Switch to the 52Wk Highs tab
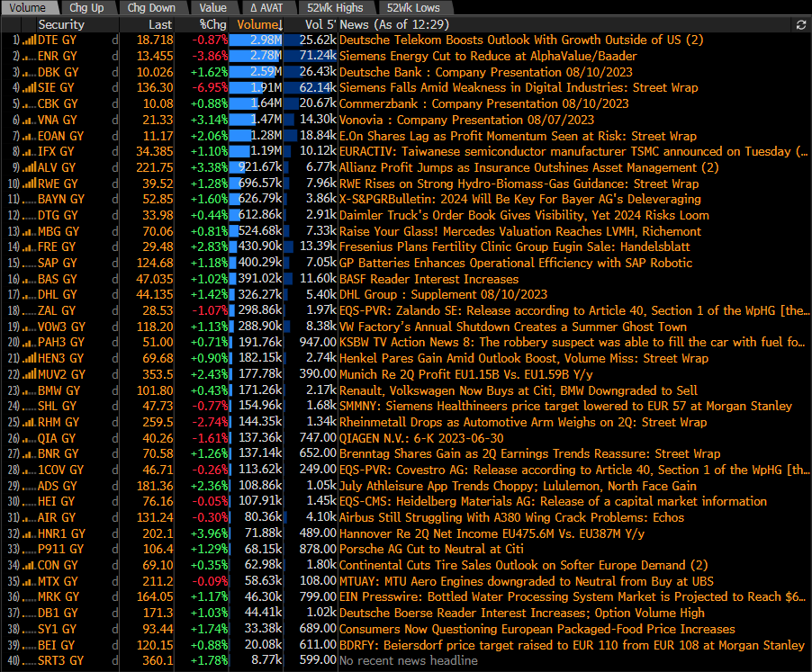Screen dimensions: 812x672 coord(335,8)
